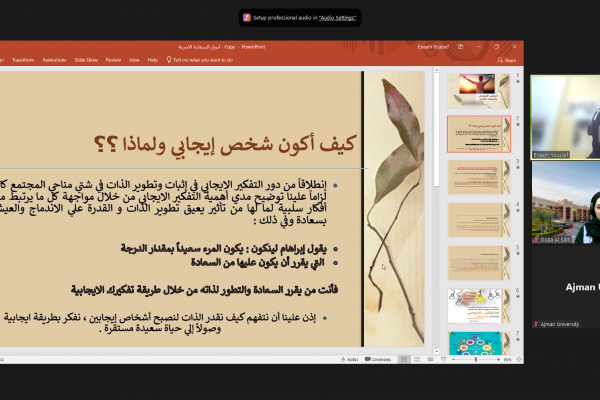Select the Review ribbon tab
The height and width of the screenshot is (400, 600).
tap(114, 60)
